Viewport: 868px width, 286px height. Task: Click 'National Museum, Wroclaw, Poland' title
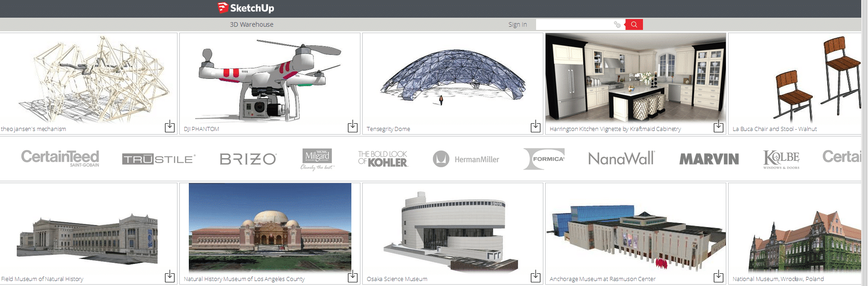click(x=778, y=279)
